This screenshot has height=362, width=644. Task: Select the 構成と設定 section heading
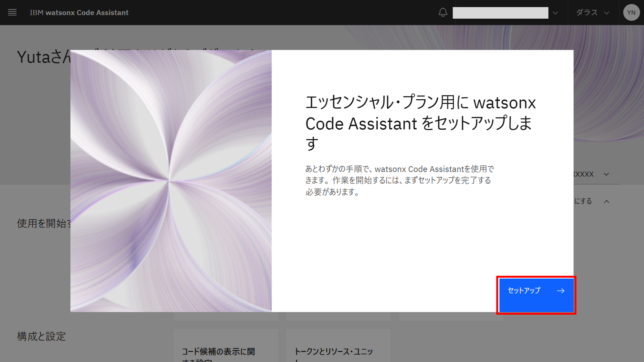pyautogui.click(x=41, y=336)
